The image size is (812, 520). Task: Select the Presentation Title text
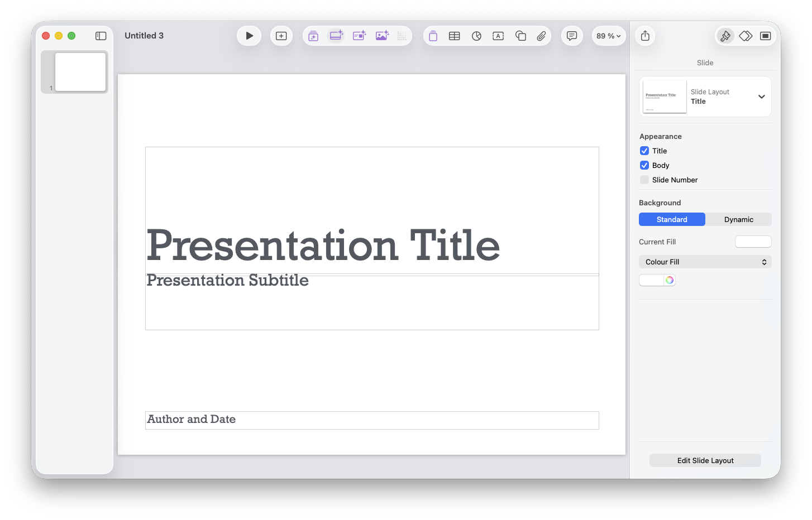[323, 245]
